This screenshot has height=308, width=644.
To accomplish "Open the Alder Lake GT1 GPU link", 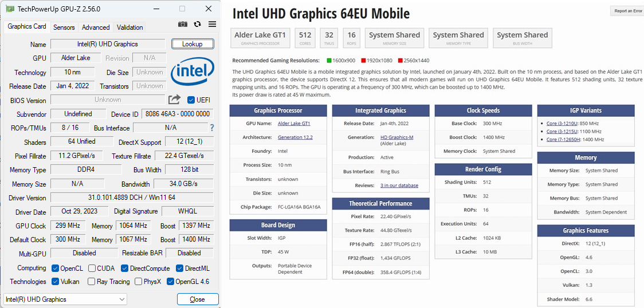I will pos(294,124).
